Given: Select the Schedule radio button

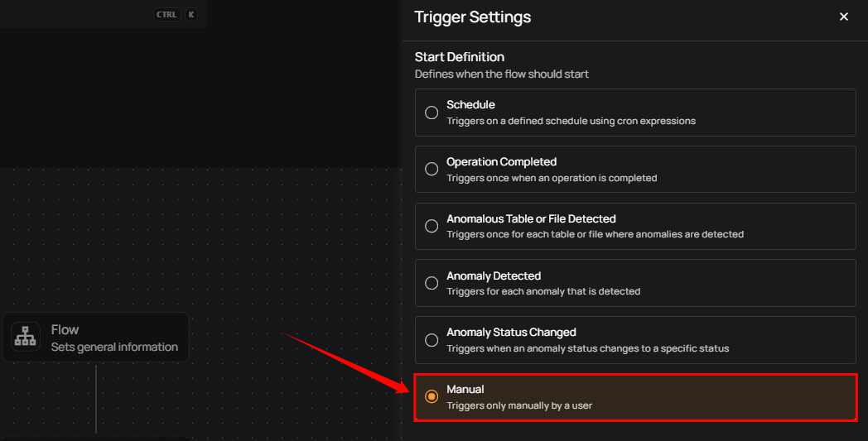Looking at the screenshot, I should (x=432, y=113).
